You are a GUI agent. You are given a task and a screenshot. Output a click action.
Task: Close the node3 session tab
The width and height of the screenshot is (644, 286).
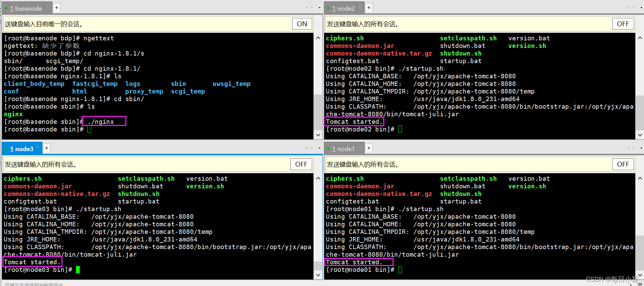38,147
